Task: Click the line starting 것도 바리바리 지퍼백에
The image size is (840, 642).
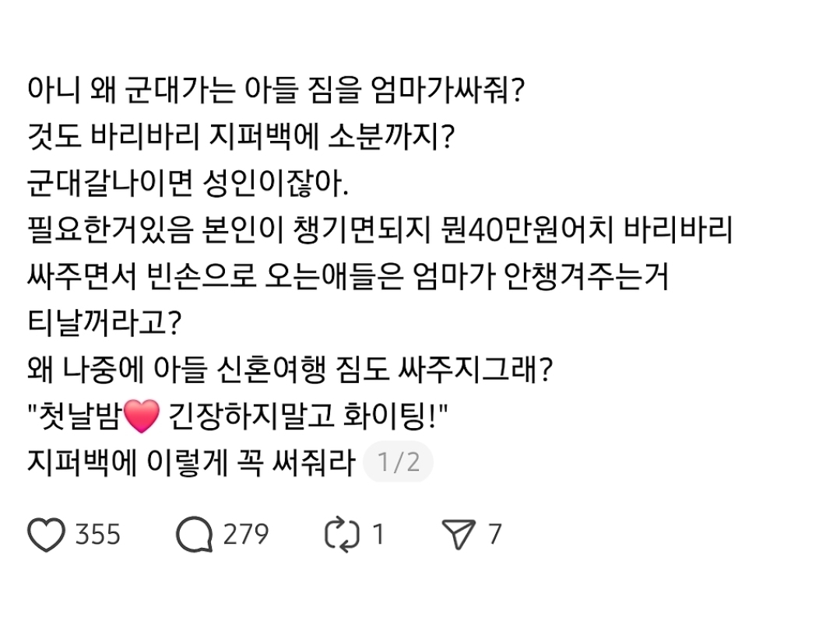Action: tap(241, 136)
